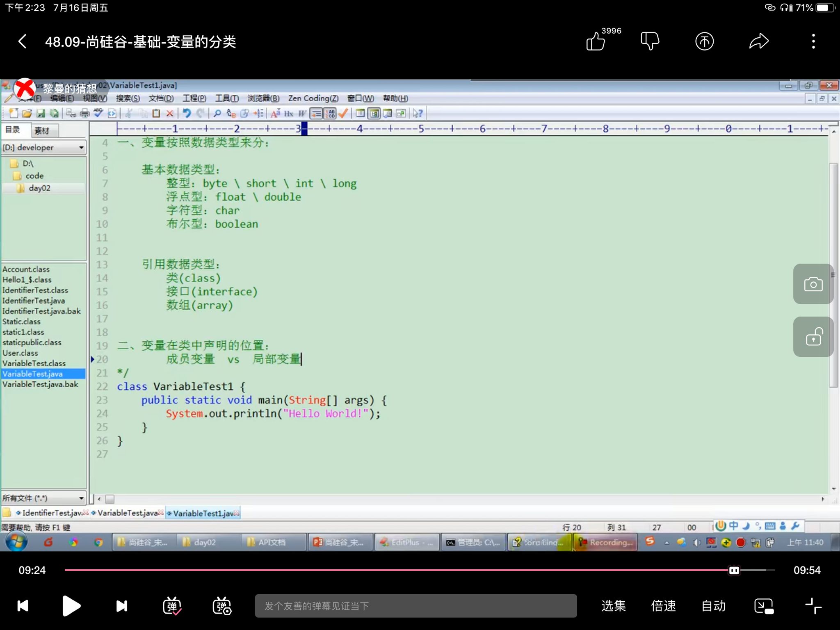
Task: Click the Save All toolbar icon
Action: [54, 113]
